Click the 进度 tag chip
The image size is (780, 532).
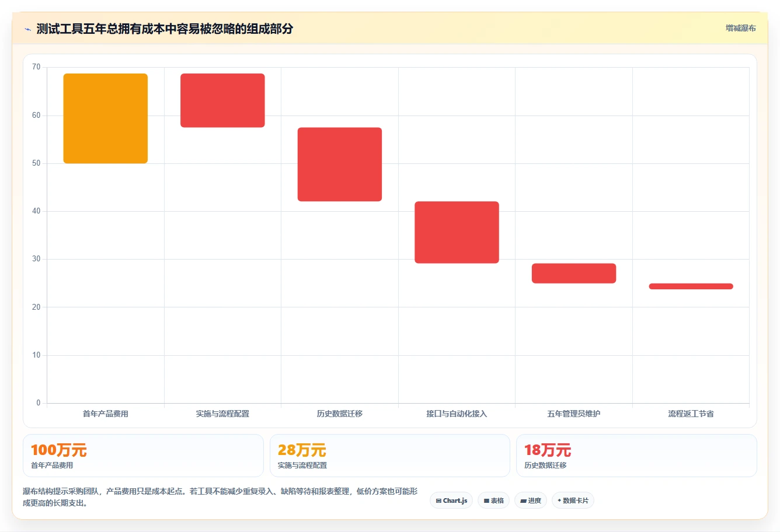coord(530,501)
